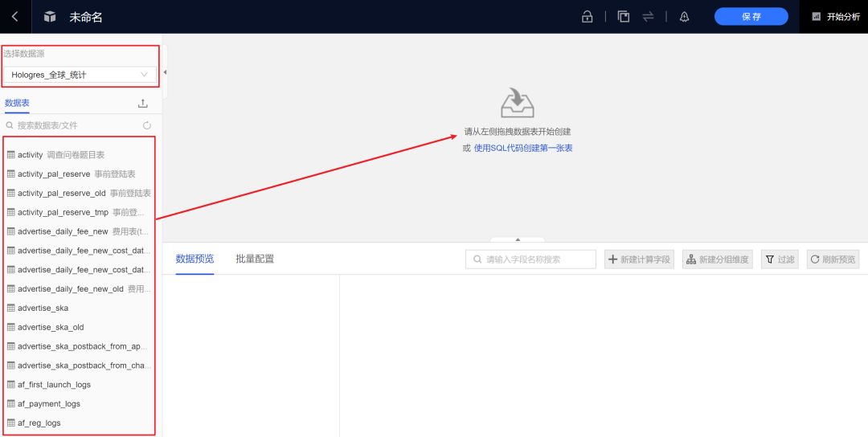Go back using the top-left arrow
The image size is (868, 437).
coord(15,17)
